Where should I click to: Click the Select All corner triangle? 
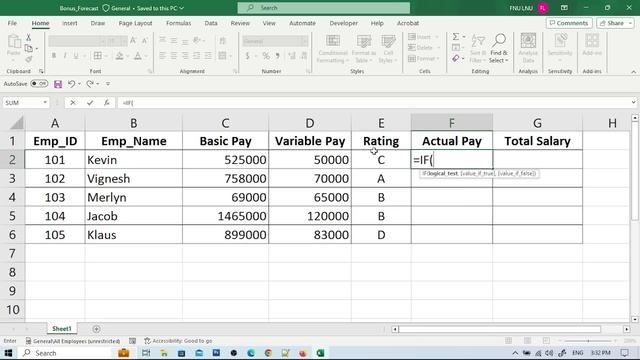coord(16,122)
